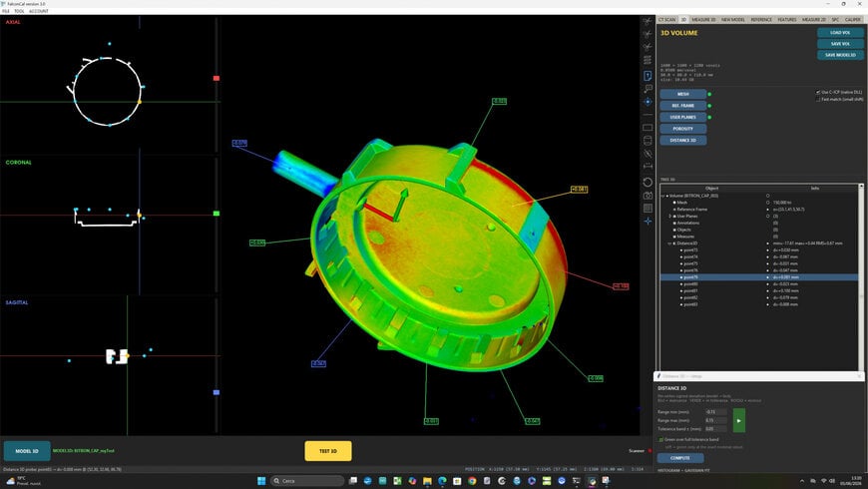This screenshot has height=489, width=868.
Task: Enable Use C-ICP native DLL checkbox
Action: (x=818, y=92)
